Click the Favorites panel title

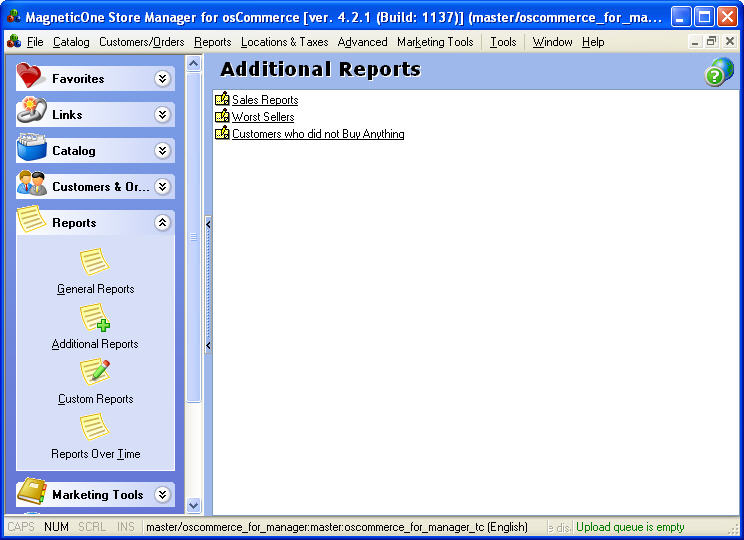coord(78,79)
